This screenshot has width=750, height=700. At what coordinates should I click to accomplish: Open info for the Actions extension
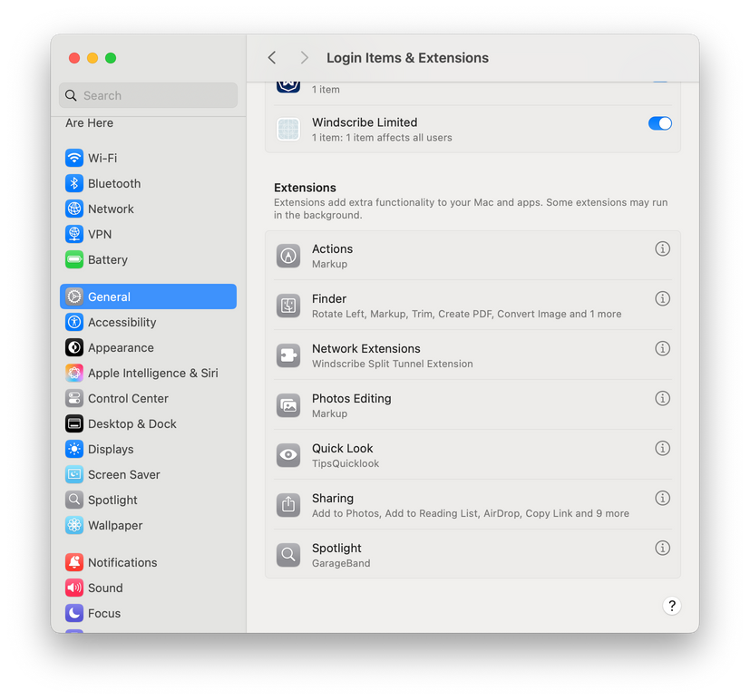[x=662, y=248]
